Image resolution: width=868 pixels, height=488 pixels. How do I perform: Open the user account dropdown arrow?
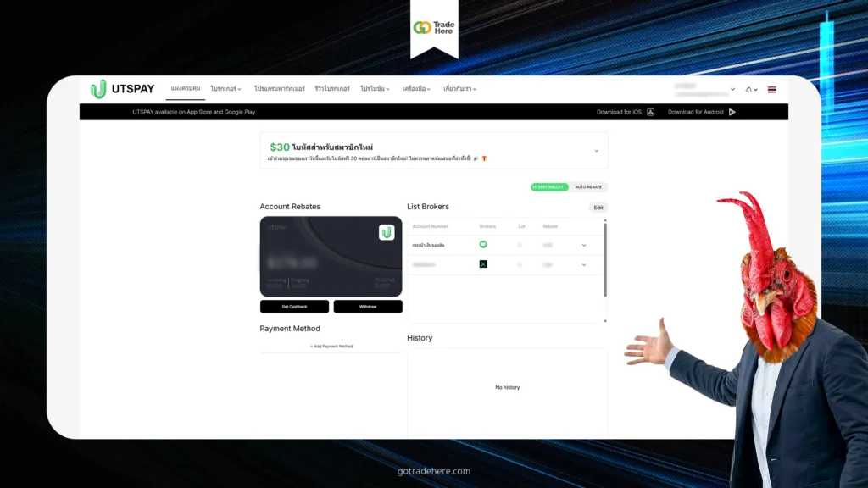(732, 89)
